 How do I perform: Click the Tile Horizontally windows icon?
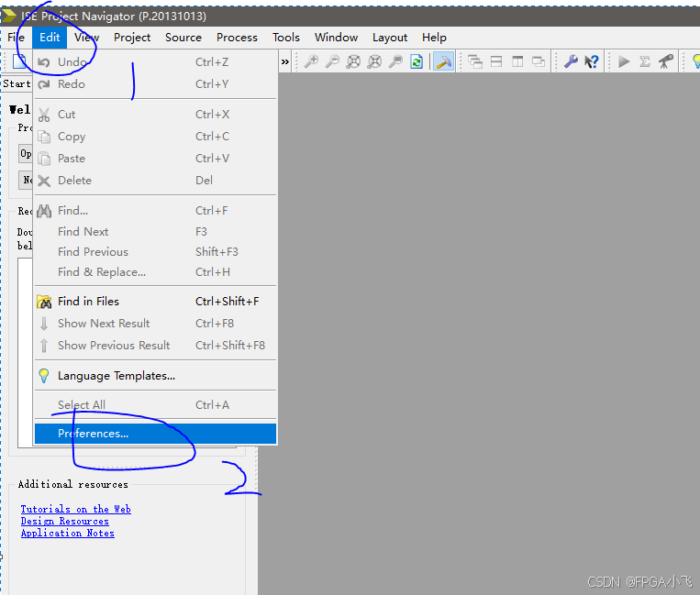point(496,61)
